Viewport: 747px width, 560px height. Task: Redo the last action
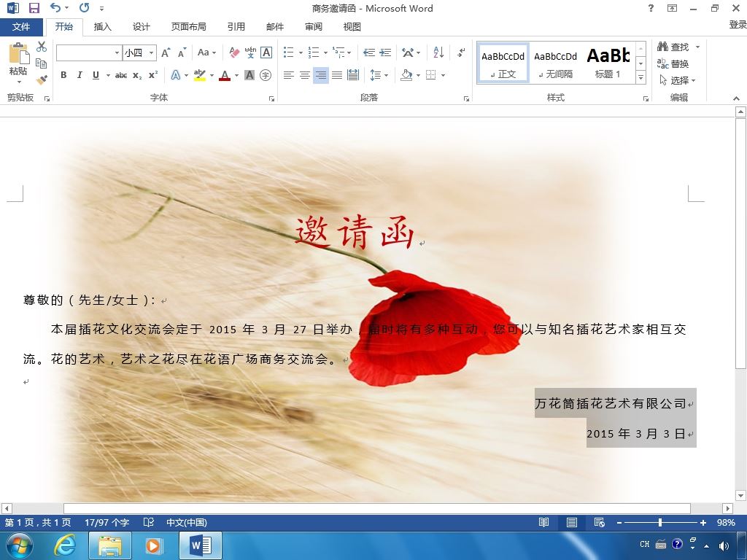click(85, 7)
